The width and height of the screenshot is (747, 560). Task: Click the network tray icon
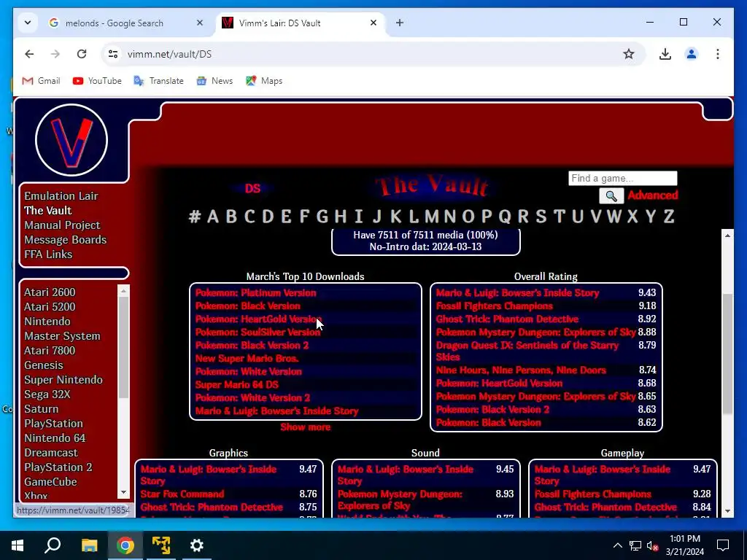point(635,545)
